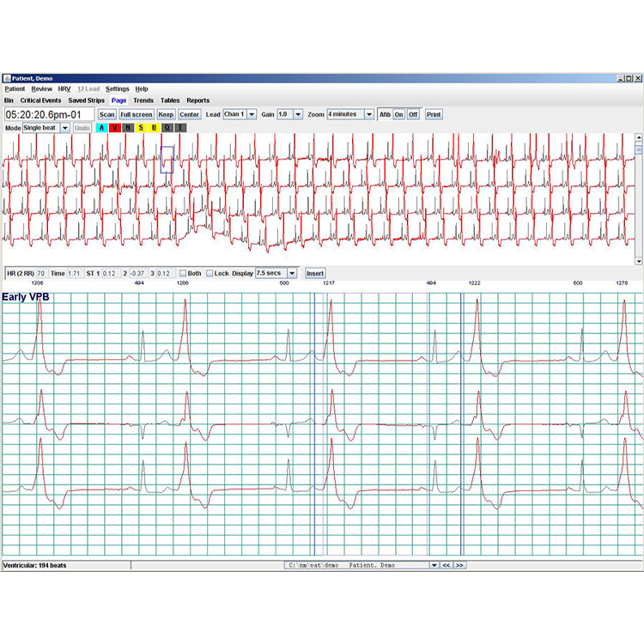Go to next patient with >> button
Image resolution: width=644 pixels, height=644 pixels.
pyautogui.click(x=459, y=565)
